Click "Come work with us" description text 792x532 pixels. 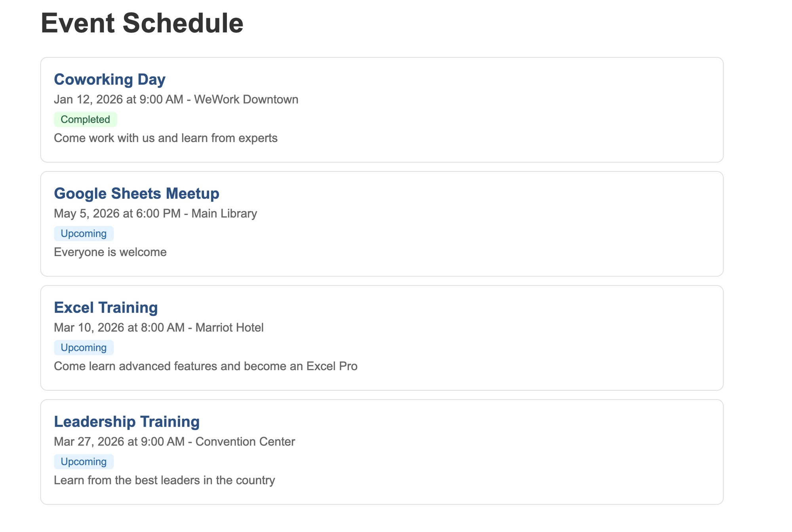pos(166,138)
